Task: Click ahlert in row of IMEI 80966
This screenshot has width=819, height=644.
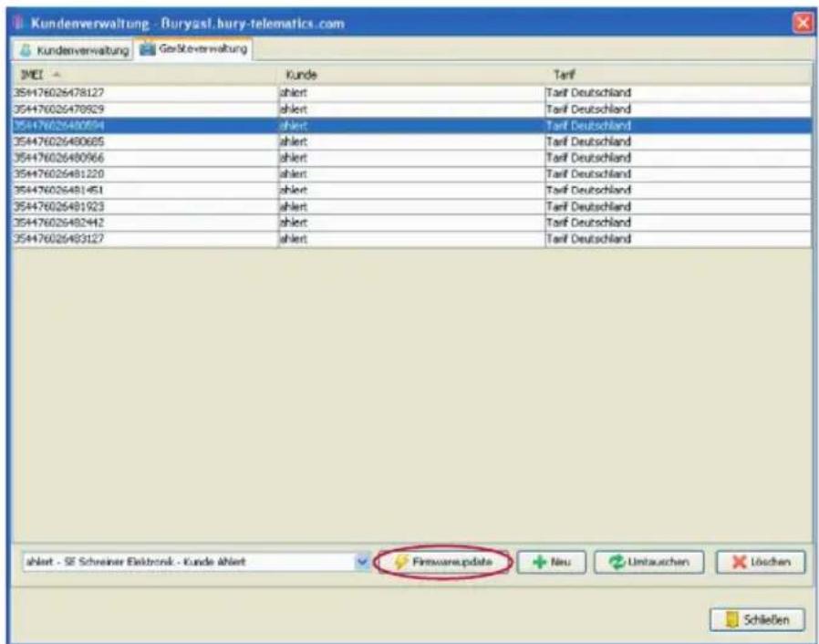Action: (294, 158)
